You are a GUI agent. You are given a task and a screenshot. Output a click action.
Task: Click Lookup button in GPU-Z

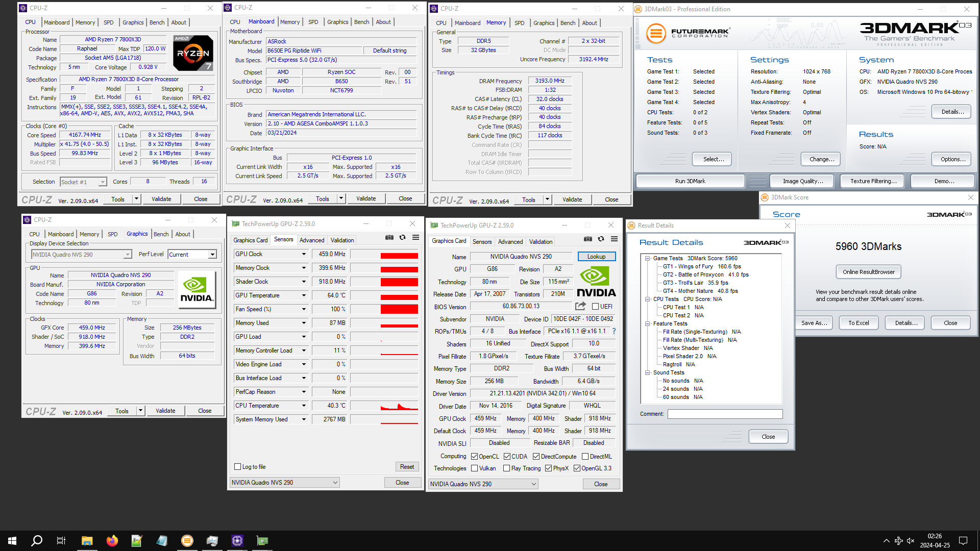tap(596, 257)
